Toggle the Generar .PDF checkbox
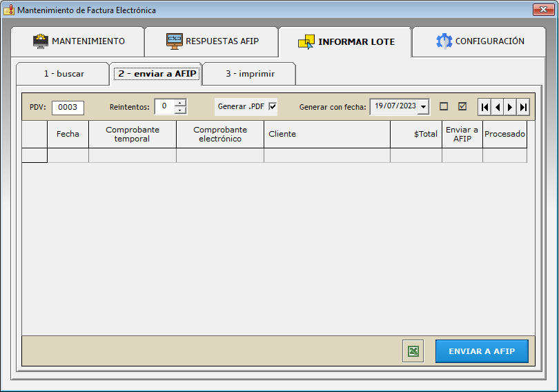This screenshot has width=559, height=392. [x=273, y=106]
